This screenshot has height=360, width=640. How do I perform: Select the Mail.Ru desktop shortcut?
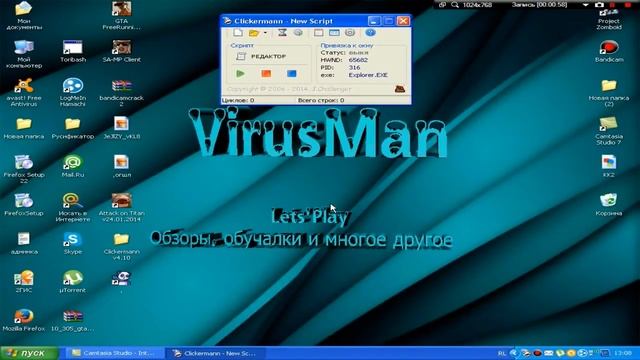73,167
